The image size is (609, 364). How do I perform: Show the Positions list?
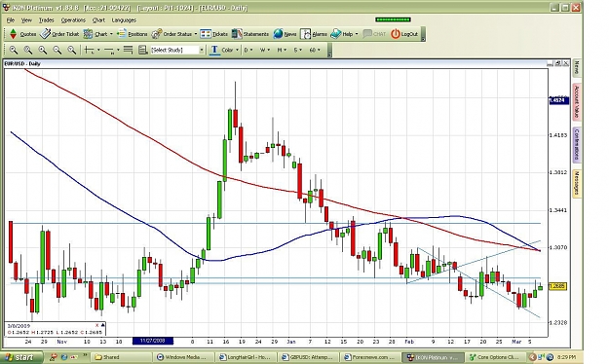(x=133, y=34)
